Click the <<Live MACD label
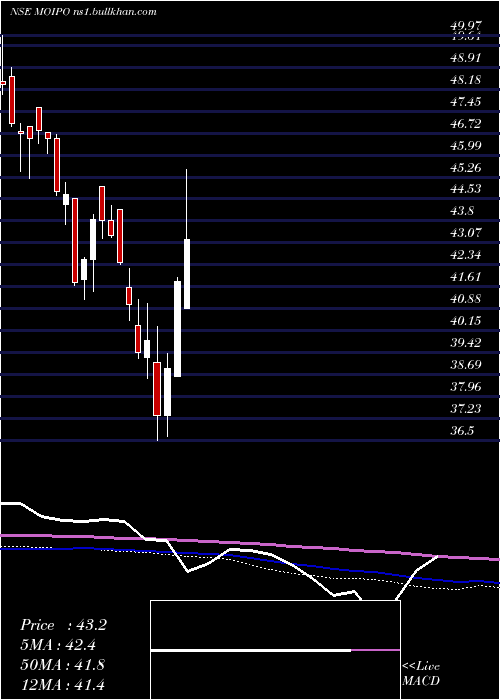This screenshot has width=500, height=700. 421,674
